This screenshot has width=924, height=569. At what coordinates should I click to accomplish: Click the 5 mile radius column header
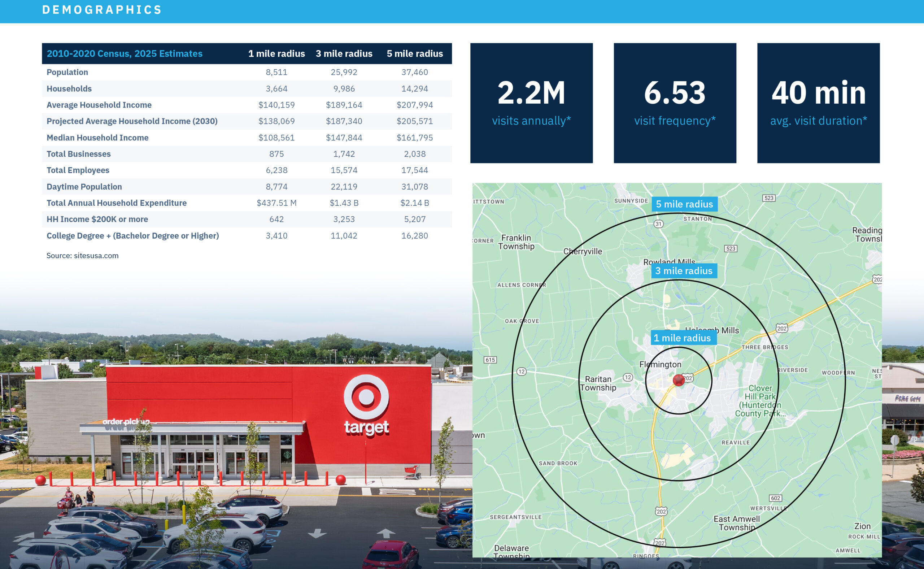pos(415,53)
